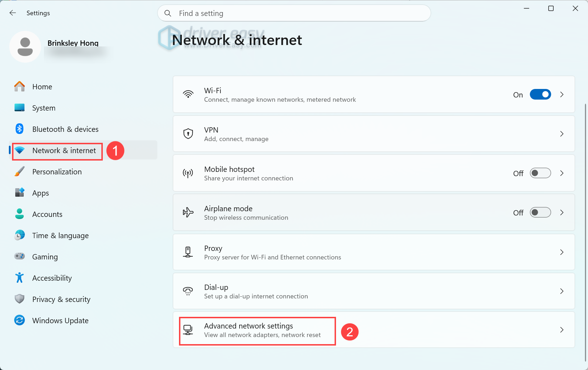Screen dimensions: 588x370
Task: Click the user profile avatar
Action: coord(25,47)
